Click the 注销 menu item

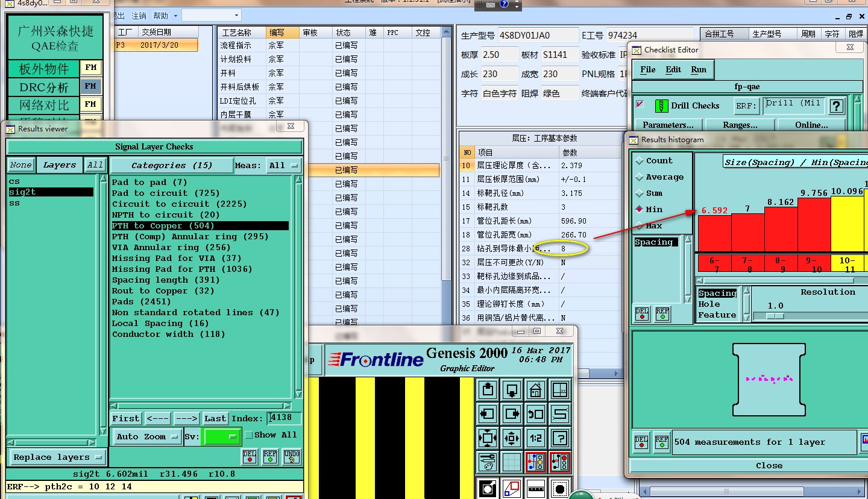[139, 16]
